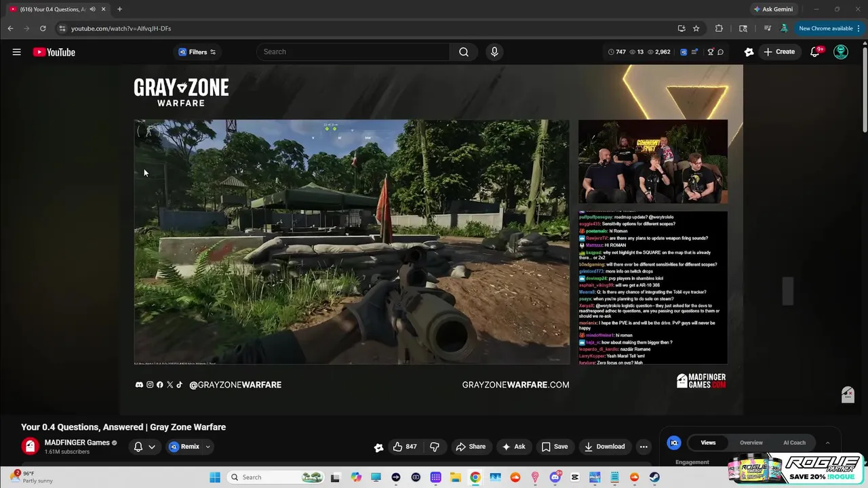
Task: Save the video to playlist
Action: [x=555, y=447]
